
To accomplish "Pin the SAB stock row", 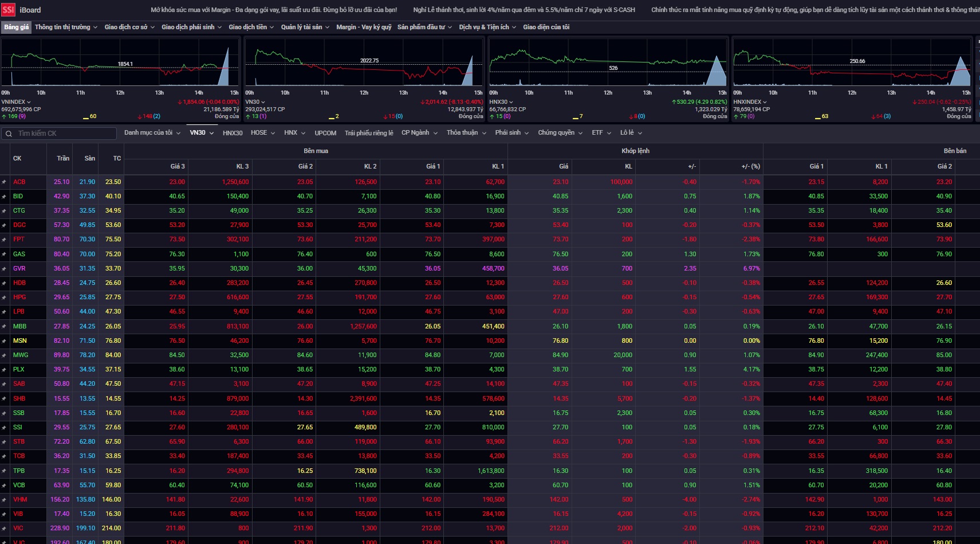I will coord(4,384).
